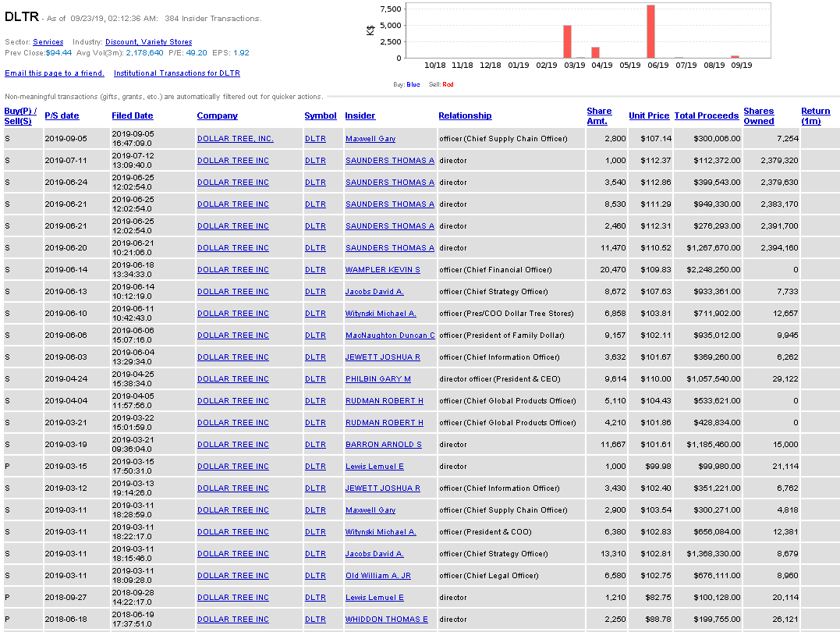Open Witynski Michael A. in 2019-06-10 row
The image size is (840, 632).
pyautogui.click(x=381, y=314)
